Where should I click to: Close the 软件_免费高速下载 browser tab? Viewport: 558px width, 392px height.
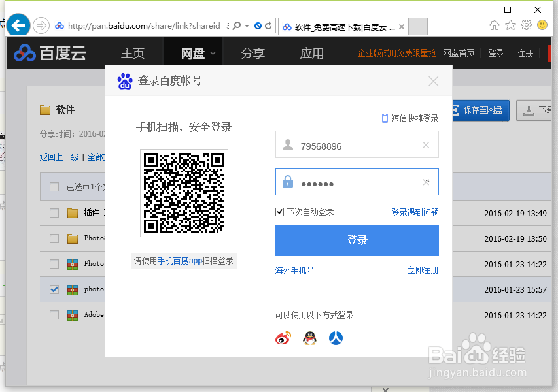tap(402, 27)
